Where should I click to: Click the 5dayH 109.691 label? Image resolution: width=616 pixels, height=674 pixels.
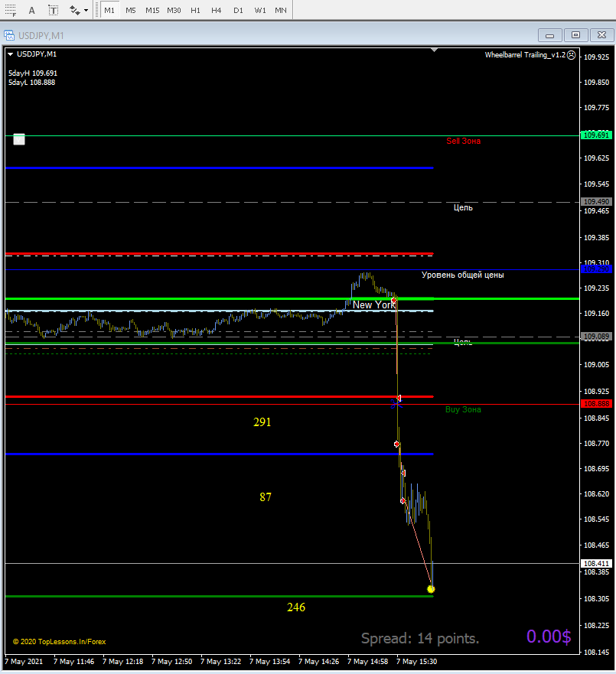[x=33, y=73]
